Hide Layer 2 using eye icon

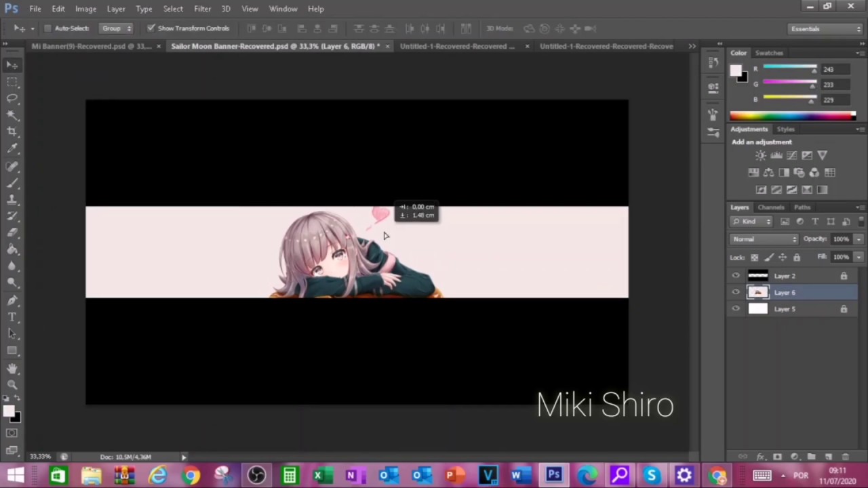(x=736, y=276)
